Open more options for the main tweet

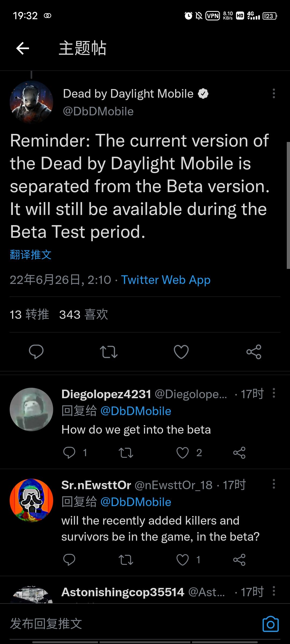click(x=274, y=93)
